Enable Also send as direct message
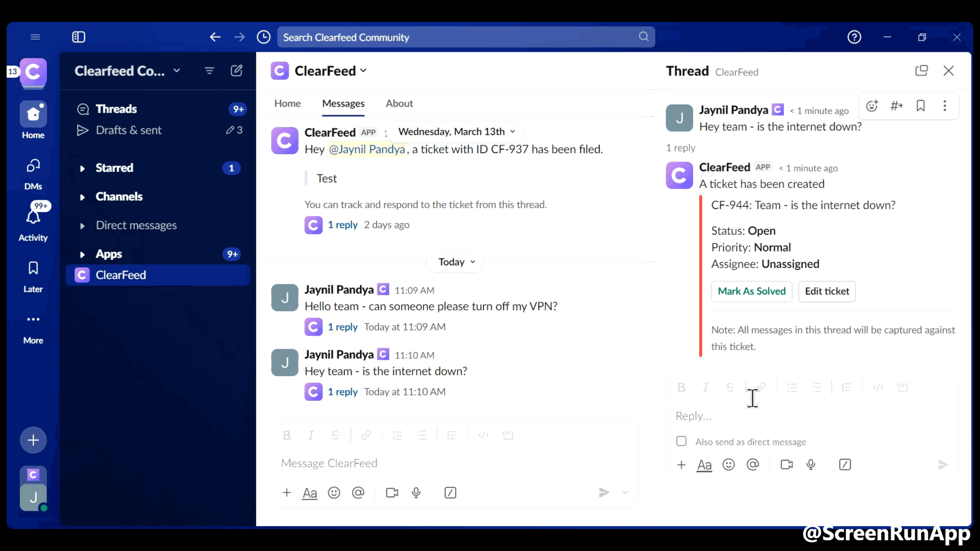Image resolution: width=980 pixels, height=551 pixels. (x=681, y=441)
